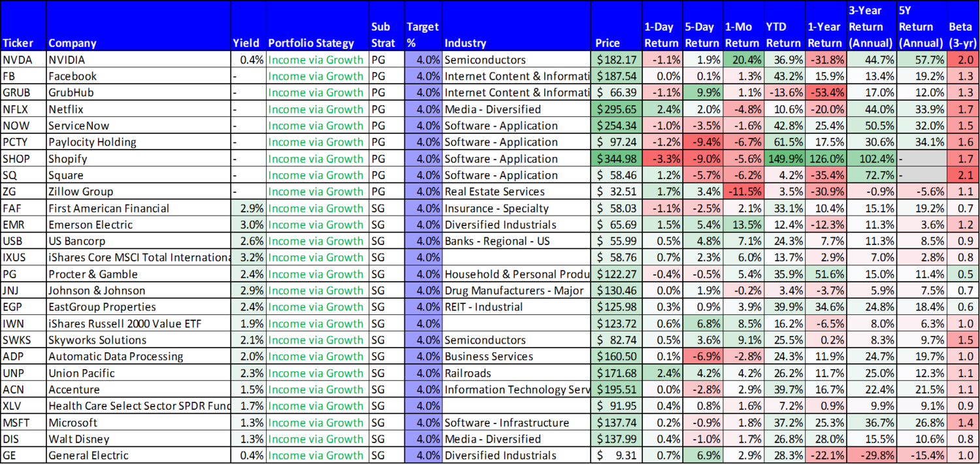Select the SWKS ticker cell
This screenshot has height=464, width=980.
click(24, 340)
